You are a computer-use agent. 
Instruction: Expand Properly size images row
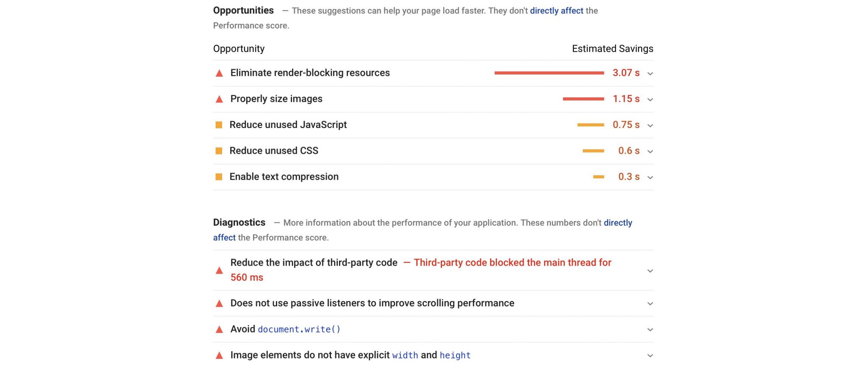650,100
